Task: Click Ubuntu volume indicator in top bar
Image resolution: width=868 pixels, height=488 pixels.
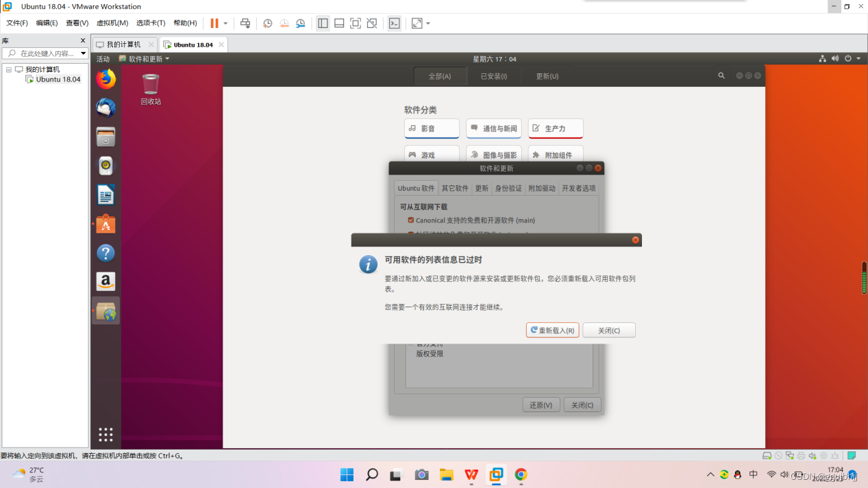Action: pyautogui.click(x=835, y=59)
